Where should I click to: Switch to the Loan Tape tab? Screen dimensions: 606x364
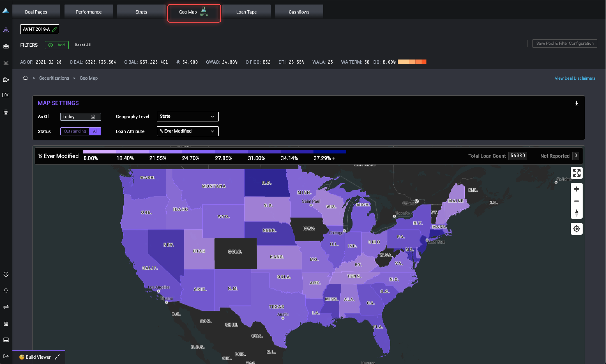point(246,12)
